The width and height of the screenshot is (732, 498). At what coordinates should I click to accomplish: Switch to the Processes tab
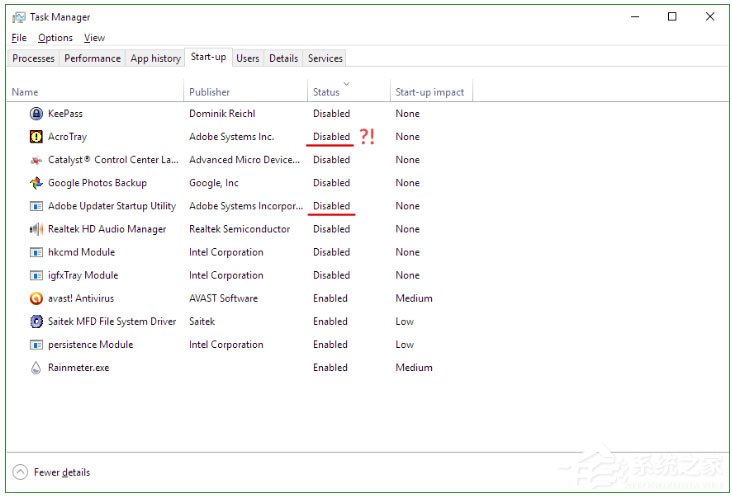pos(33,58)
